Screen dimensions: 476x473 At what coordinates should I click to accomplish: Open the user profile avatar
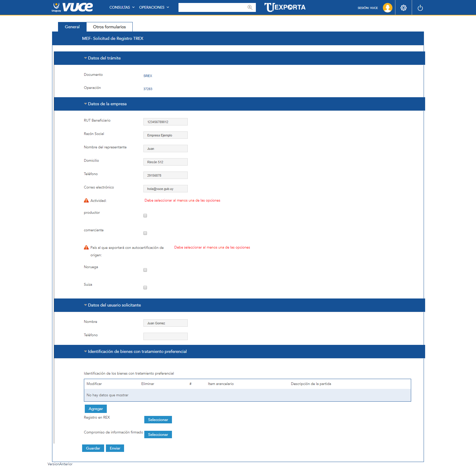(x=387, y=8)
